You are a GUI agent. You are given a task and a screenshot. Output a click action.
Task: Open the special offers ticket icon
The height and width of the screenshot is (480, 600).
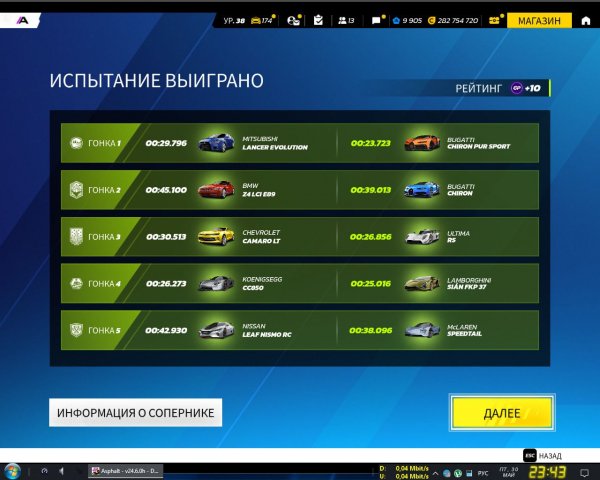tap(494, 20)
